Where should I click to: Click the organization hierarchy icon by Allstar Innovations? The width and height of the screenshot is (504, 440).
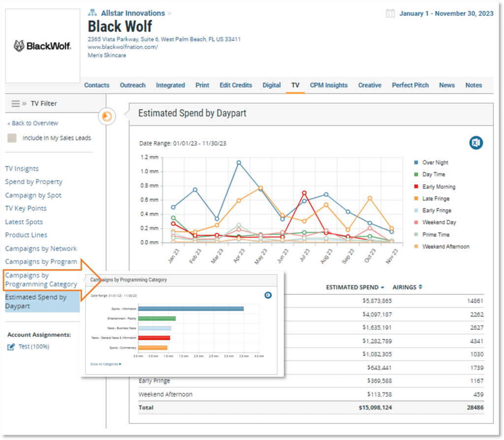click(x=93, y=13)
